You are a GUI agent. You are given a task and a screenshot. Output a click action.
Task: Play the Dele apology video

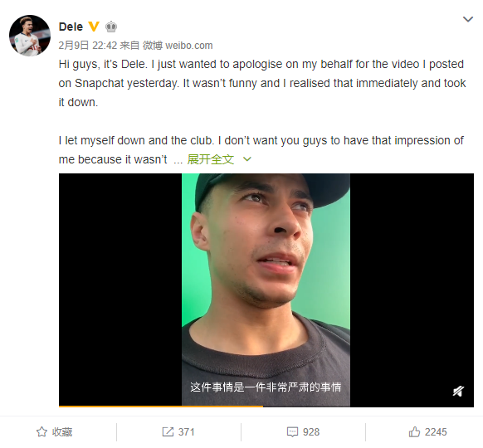266,290
